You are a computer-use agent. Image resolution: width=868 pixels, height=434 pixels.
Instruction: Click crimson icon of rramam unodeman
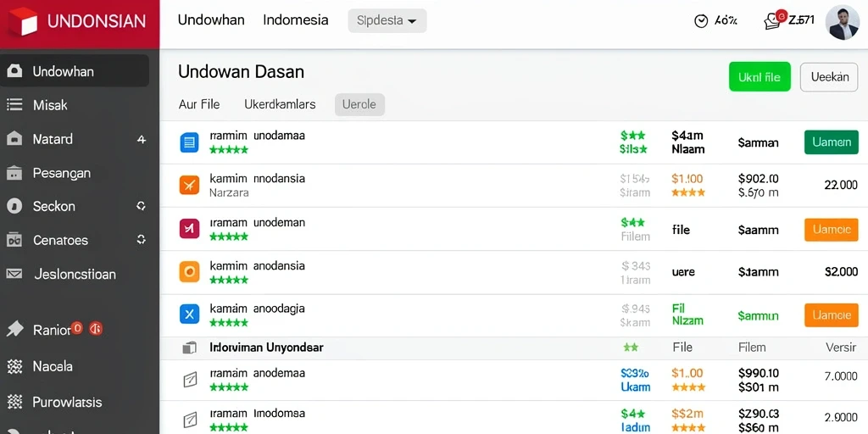click(x=189, y=229)
